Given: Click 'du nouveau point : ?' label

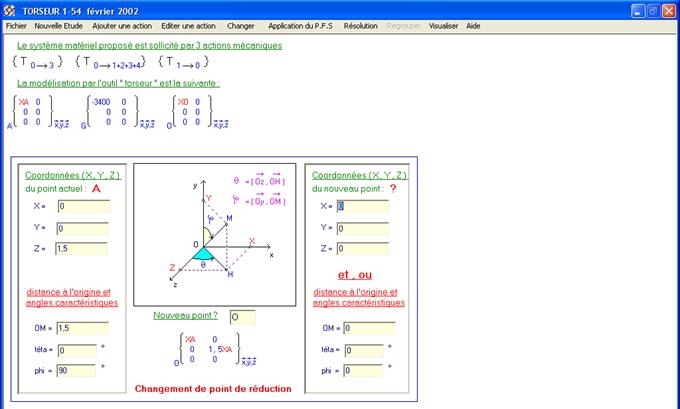Looking at the screenshot, I should [354, 189].
